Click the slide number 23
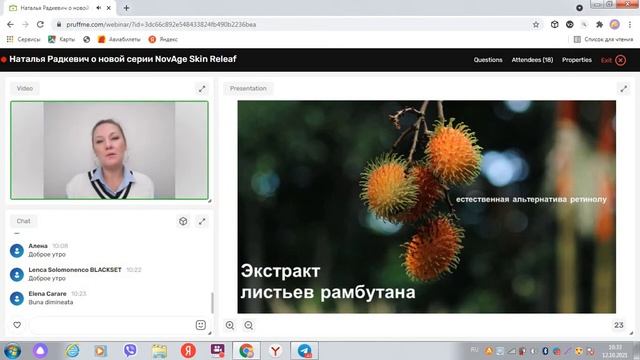 tap(619, 325)
